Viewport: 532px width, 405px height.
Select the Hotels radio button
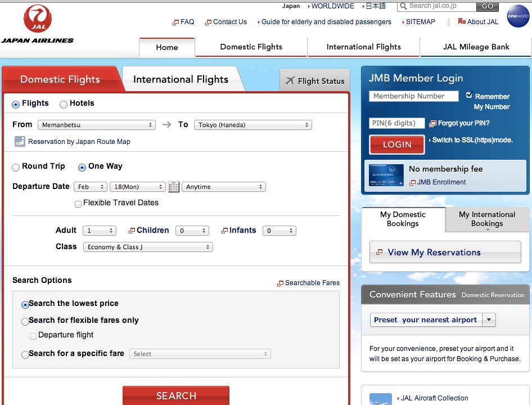(64, 105)
